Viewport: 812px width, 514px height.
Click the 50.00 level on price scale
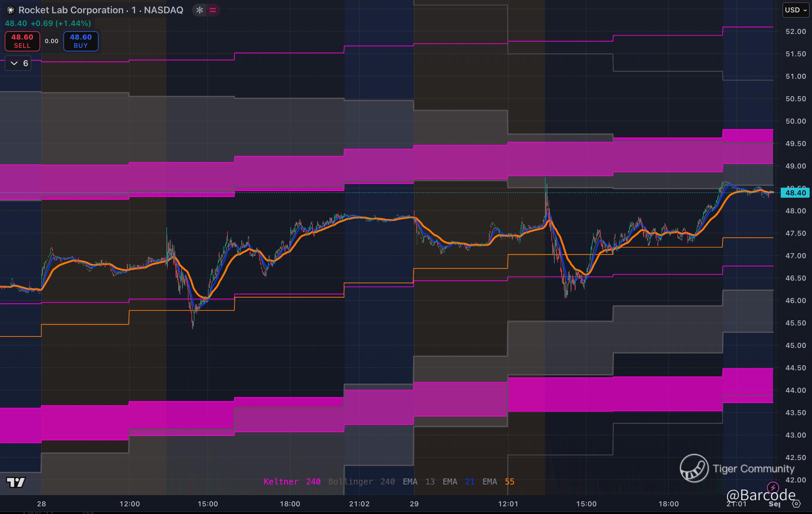click(795, 121)
